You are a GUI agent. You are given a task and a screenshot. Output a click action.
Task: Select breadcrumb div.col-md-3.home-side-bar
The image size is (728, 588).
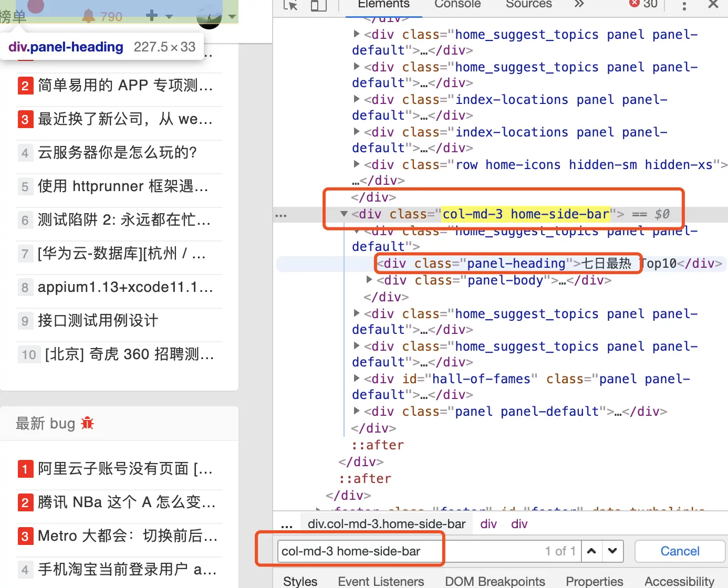pos(387,524)
